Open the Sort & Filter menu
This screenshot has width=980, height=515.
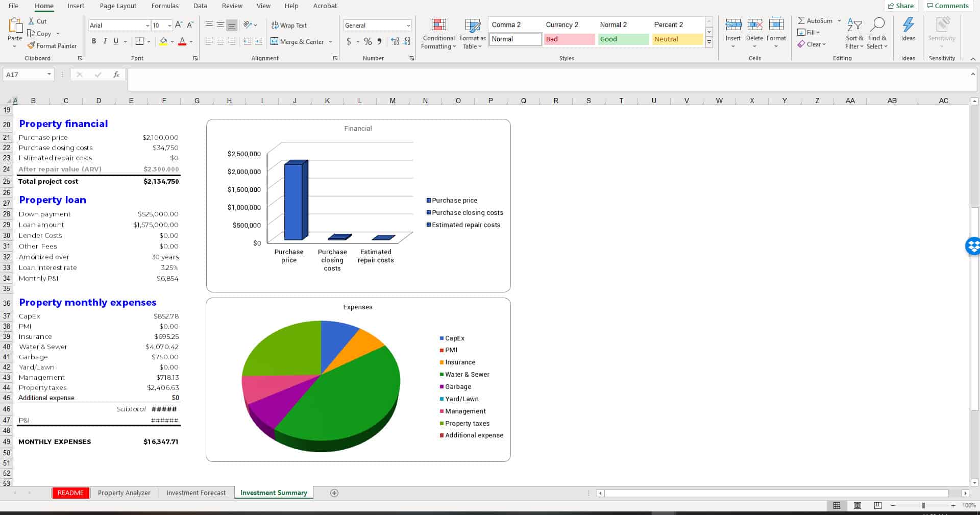854,33
